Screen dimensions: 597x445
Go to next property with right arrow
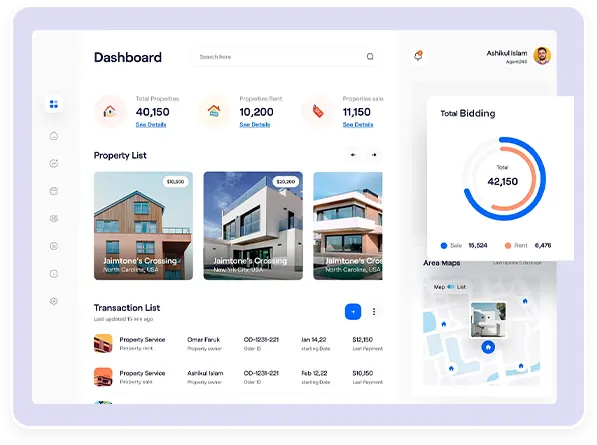[x=374, y=155]
